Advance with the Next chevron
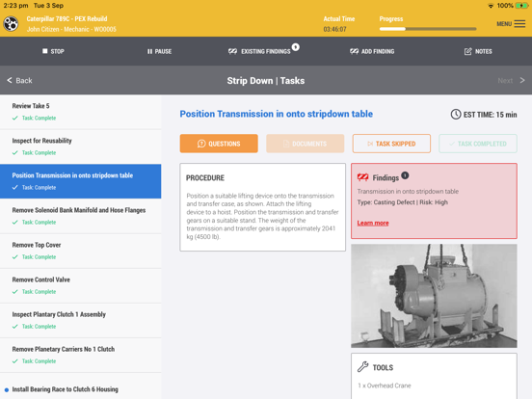The width and height of the screenshot is (532, 399). (522, 80)
